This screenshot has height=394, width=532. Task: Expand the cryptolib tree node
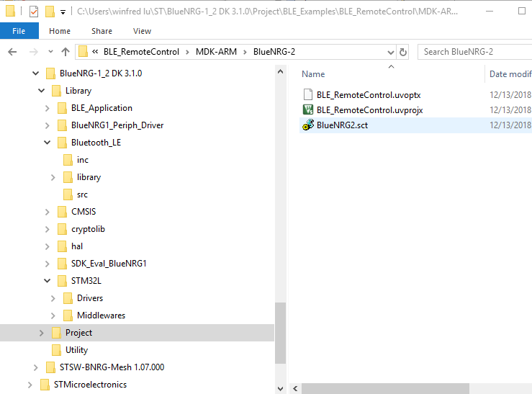point(48,229)
